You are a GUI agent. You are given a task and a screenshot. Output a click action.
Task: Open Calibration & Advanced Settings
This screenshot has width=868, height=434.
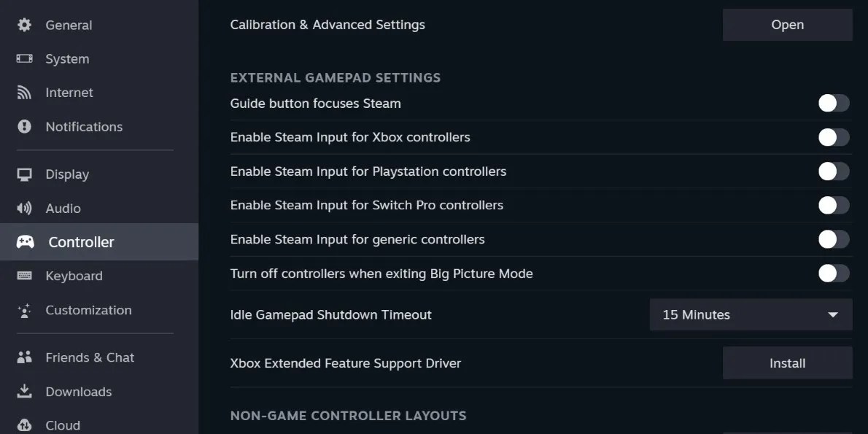pyautogui.click(x=787, y=24)
